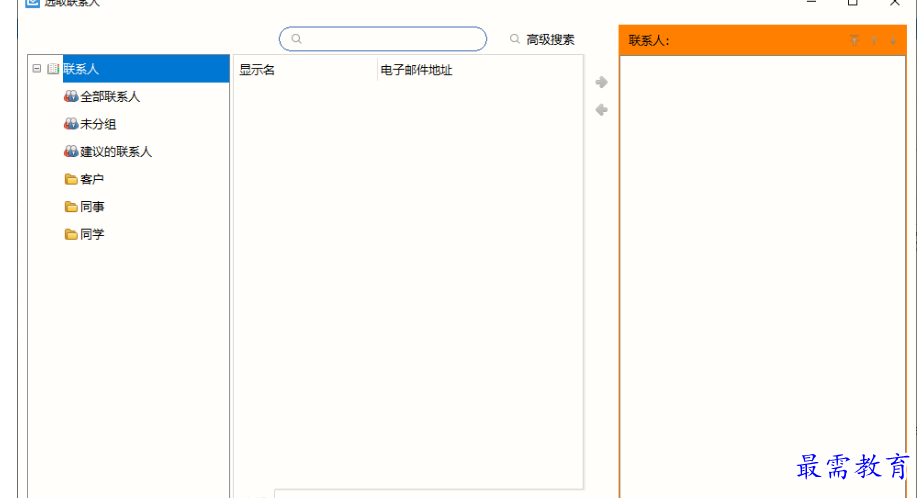Click the 高级搜索 magnifier icon

[515, 39]
